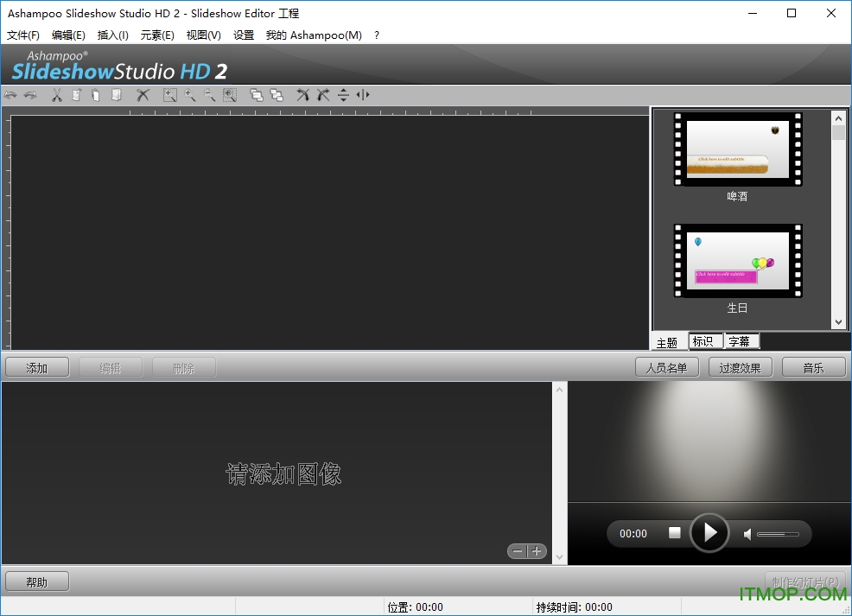Switch to the 字幕 tab
Viewport: 852px width, 616px height.
738,342
